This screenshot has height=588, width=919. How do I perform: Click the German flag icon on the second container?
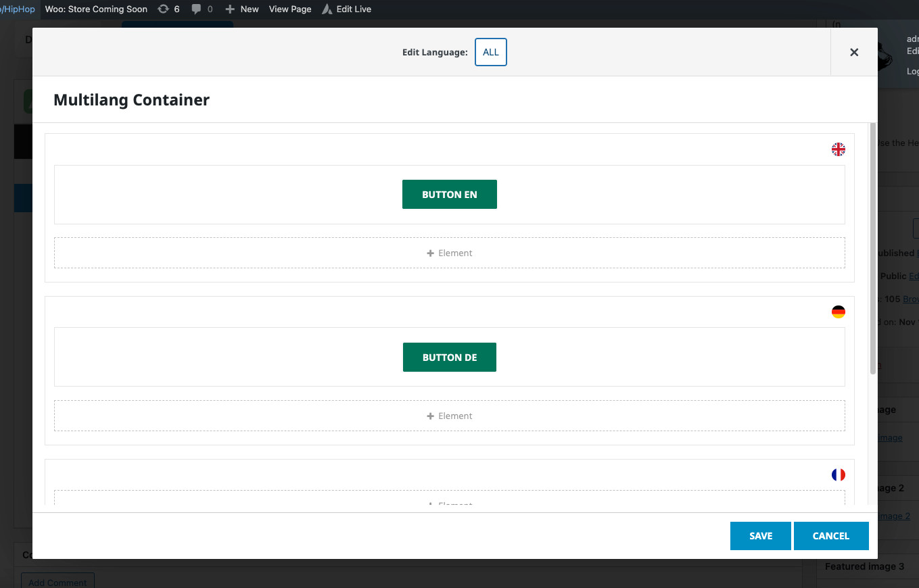click(839, 312)
